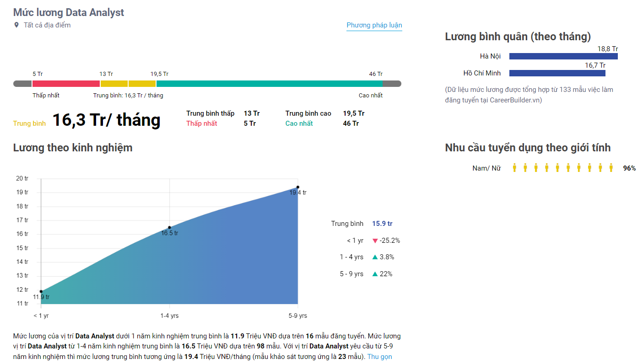Image resolution: width=643 pixels, height=364 pixels.
Task: Click the Hồ Chí Minh salary bar
Action: [557, 73]
